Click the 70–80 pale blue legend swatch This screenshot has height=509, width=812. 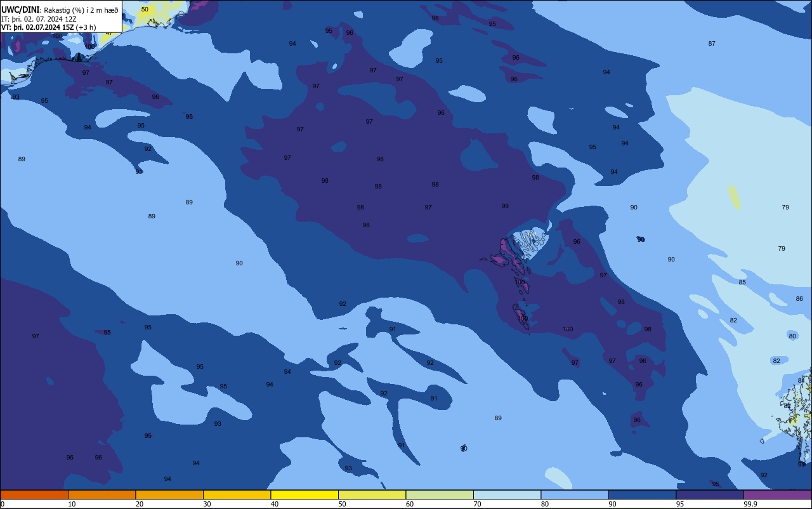click(507, 494)
